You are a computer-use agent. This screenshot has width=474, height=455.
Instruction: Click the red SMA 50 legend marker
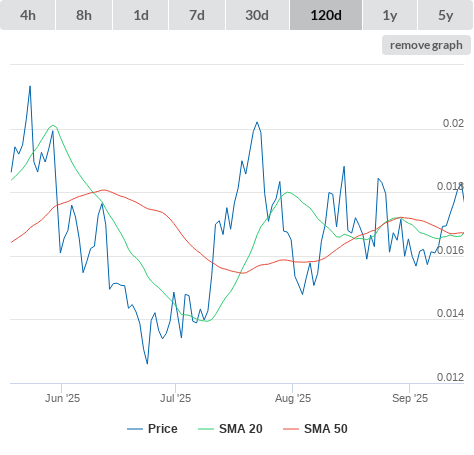coord(291,429)
